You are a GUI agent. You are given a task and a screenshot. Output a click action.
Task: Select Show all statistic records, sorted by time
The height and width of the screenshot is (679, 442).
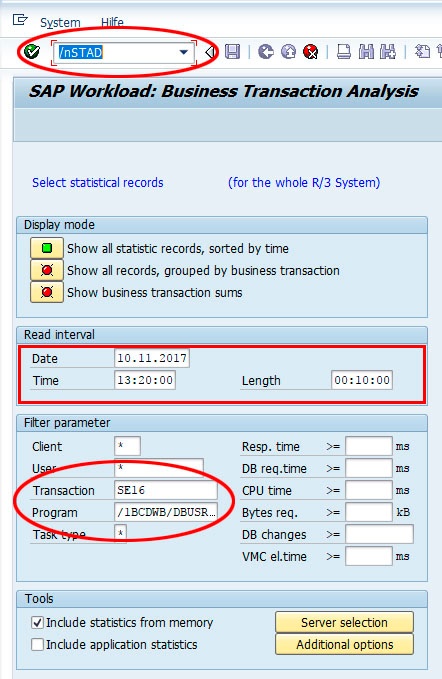click(47, 248)
